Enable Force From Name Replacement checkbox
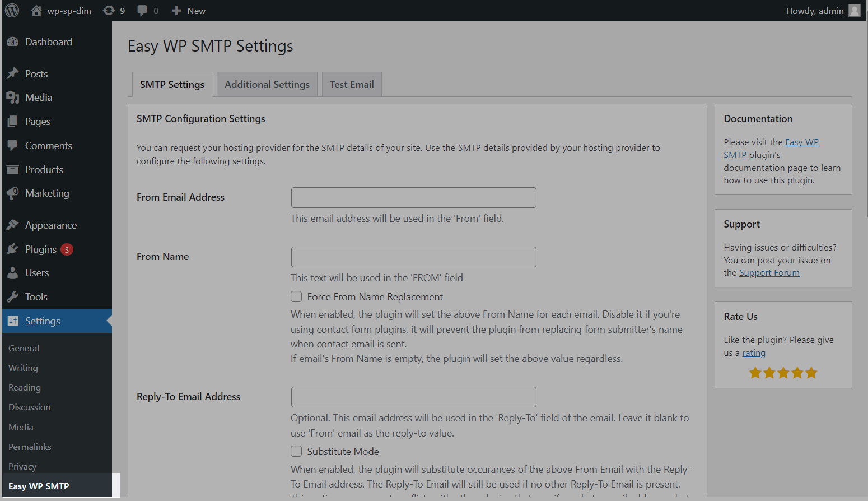 [x=296, y=296]
